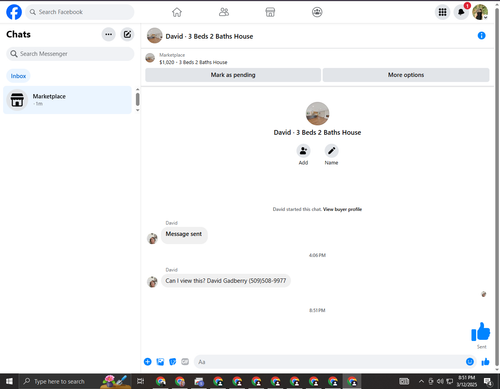Screen dimensions: 500x389
Task: Select the Inbox tab
Action: pos(18,76)
